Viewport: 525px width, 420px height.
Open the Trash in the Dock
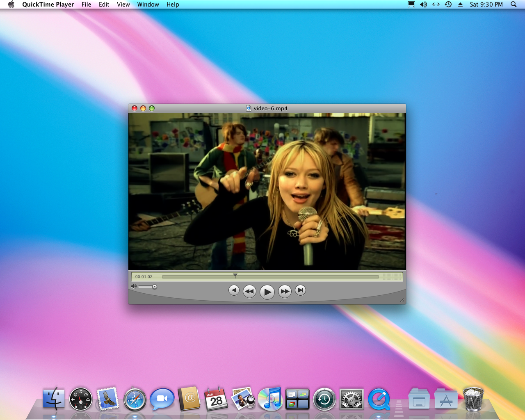click(x=473, y=399)
